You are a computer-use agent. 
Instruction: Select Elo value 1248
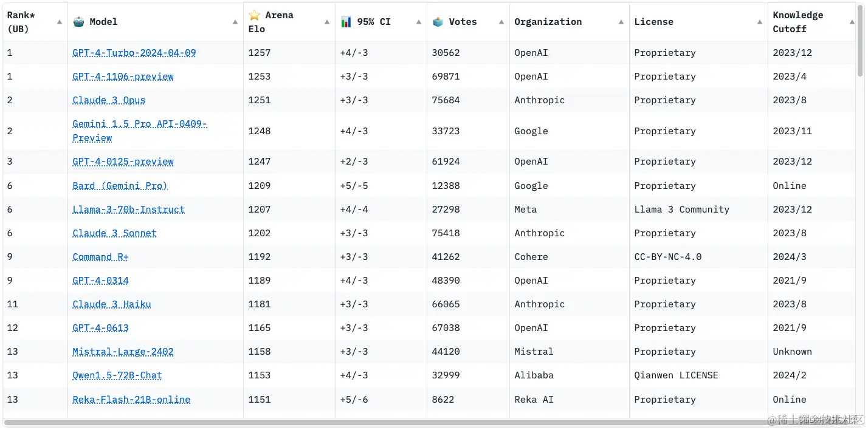click(x=260, y=131)
